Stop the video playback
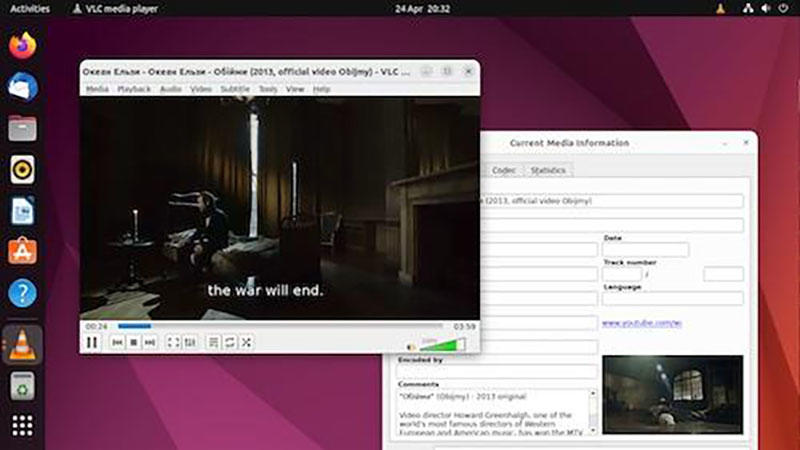Screen dimensions: 800x450 (134, 342)
